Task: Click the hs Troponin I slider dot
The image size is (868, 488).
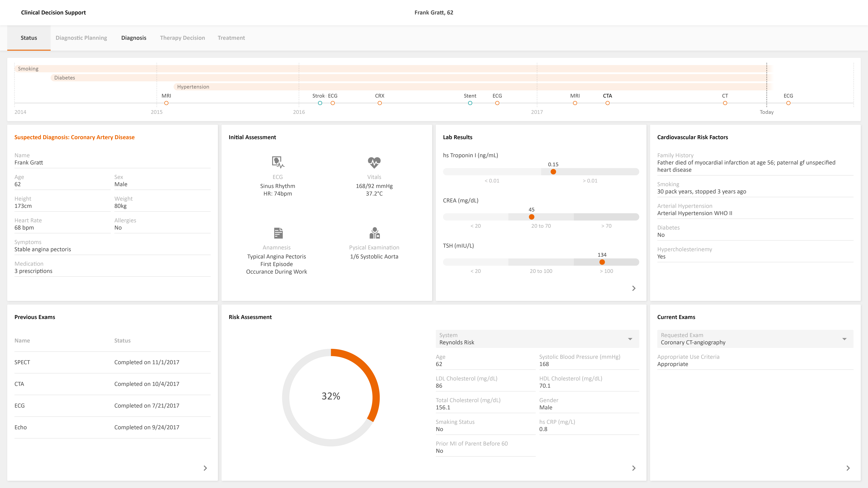Action: click(553, 172)
